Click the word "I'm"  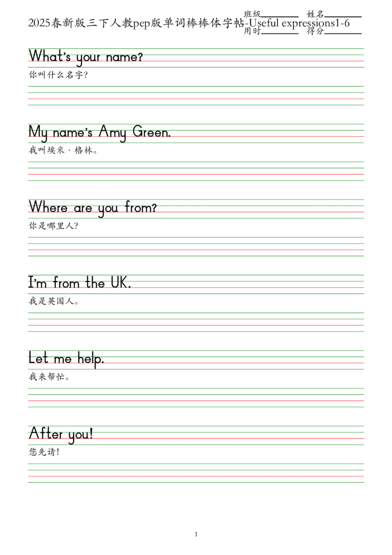click(37, 283)
